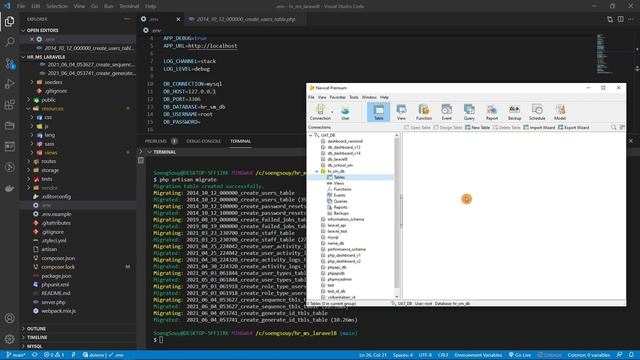Screen dimensions: 640x360
Task: Collapse UAT_DB connection in Navicat tree
Action: 311,135
